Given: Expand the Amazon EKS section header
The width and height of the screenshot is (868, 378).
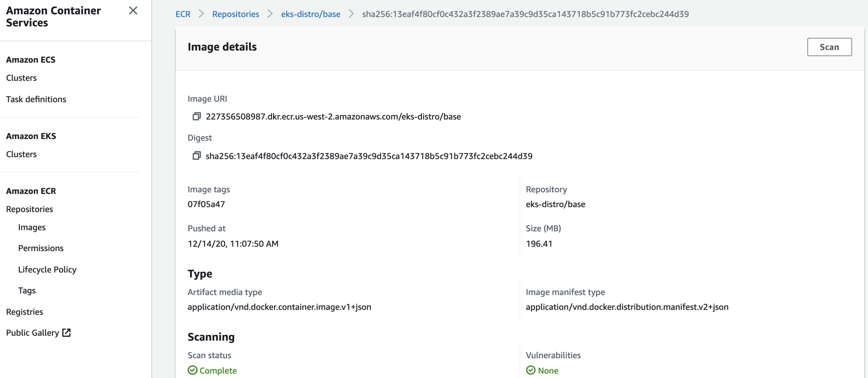Looking at the screenshot, I should pyautogui.click(x=31, y=136).
